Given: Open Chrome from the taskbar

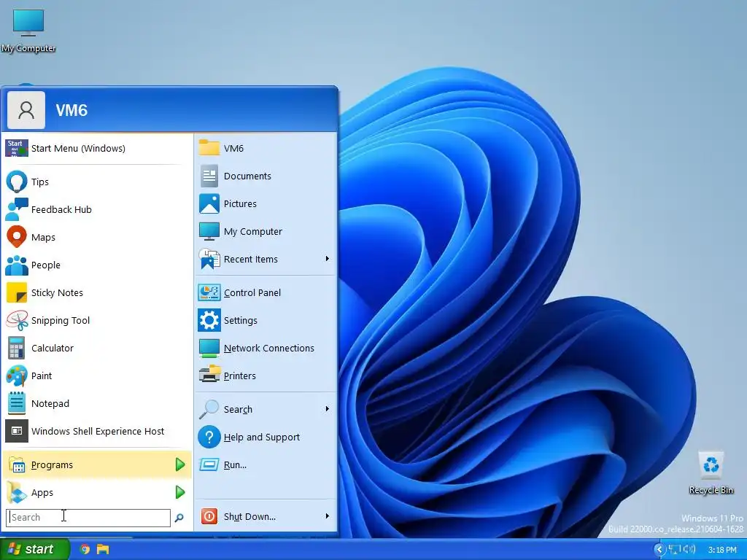Looking at the screenshot, I should coord(85,549).
